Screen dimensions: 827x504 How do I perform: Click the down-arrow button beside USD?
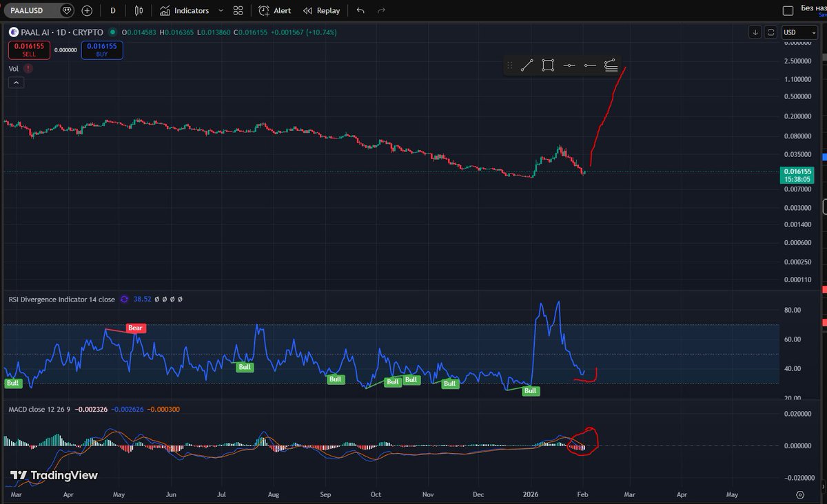pyautogui.click(x=756, y=32)
